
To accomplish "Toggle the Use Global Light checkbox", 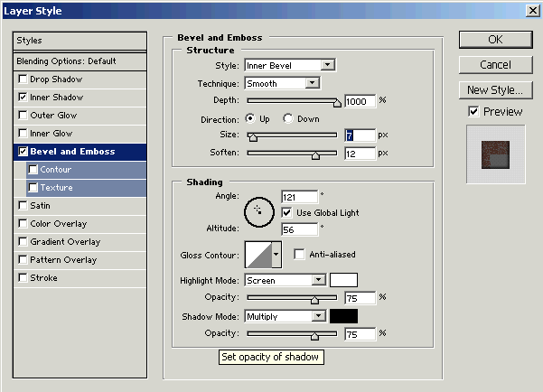I will coord(286,212).
